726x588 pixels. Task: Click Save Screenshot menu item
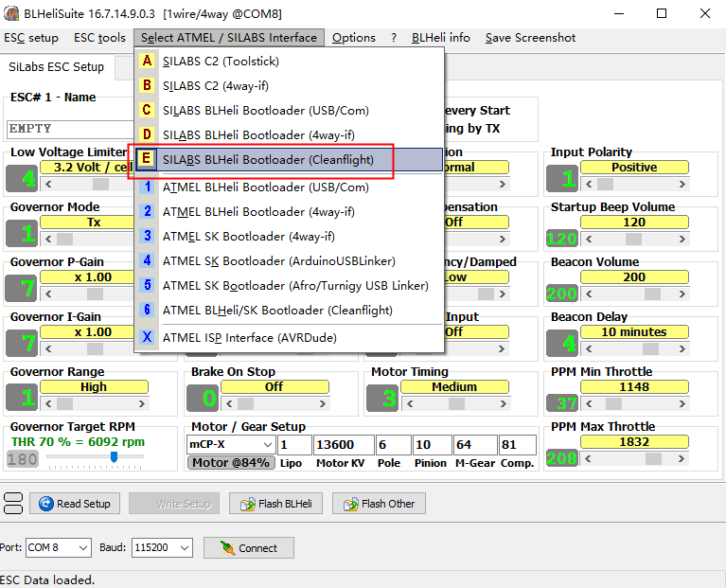click(x=530, y=38)
